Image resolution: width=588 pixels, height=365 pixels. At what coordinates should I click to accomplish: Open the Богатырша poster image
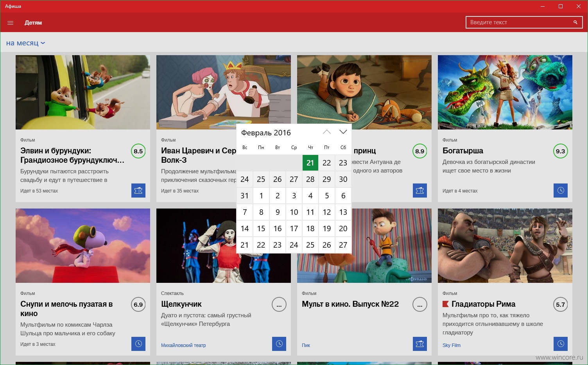click(505, 92)
